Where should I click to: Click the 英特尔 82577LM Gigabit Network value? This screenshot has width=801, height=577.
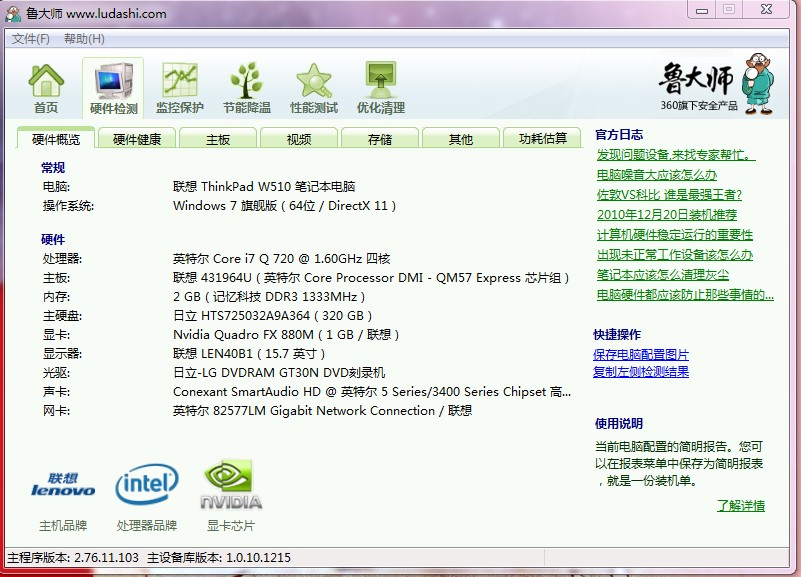[x=322, y=411]
